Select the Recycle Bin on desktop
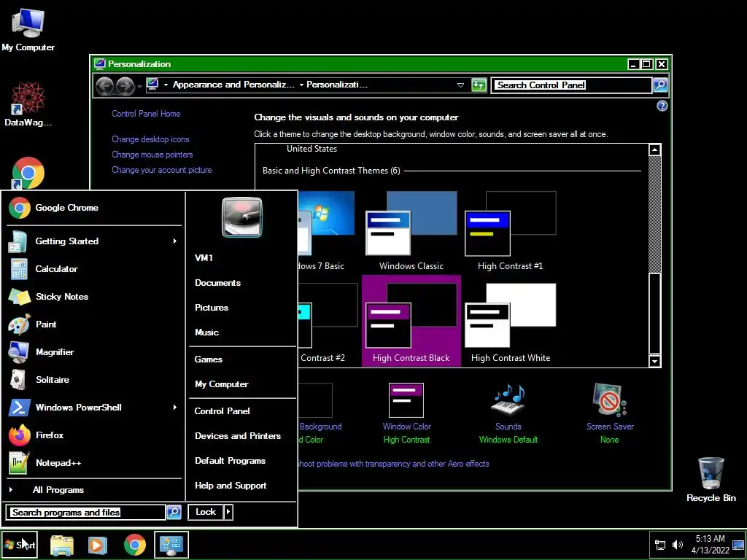The image size is (747, 560). pos(711,479)
